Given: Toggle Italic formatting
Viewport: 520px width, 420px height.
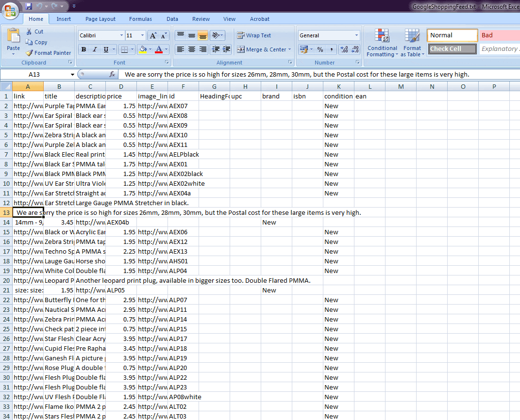Looking at the screenshot, I should click(95, 49).
